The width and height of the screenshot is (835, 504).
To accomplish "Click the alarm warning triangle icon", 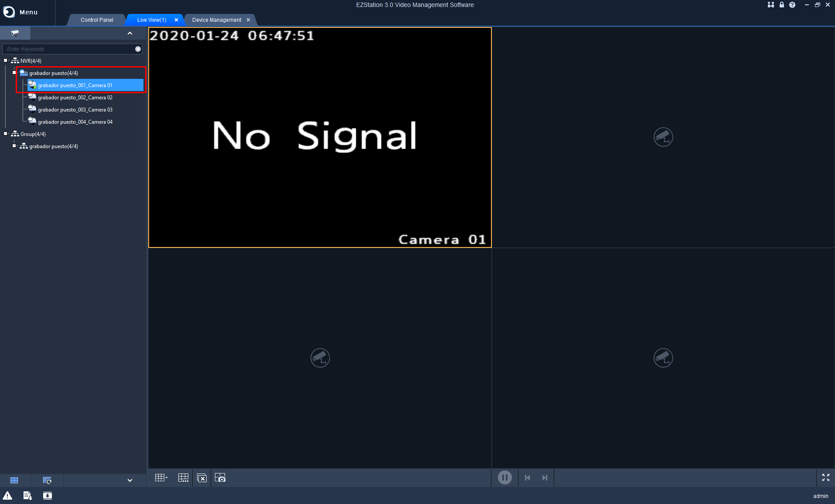I will 8,495.
